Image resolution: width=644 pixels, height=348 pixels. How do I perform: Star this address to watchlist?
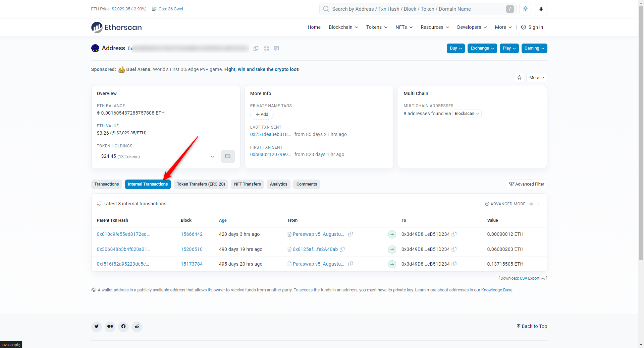519,78
